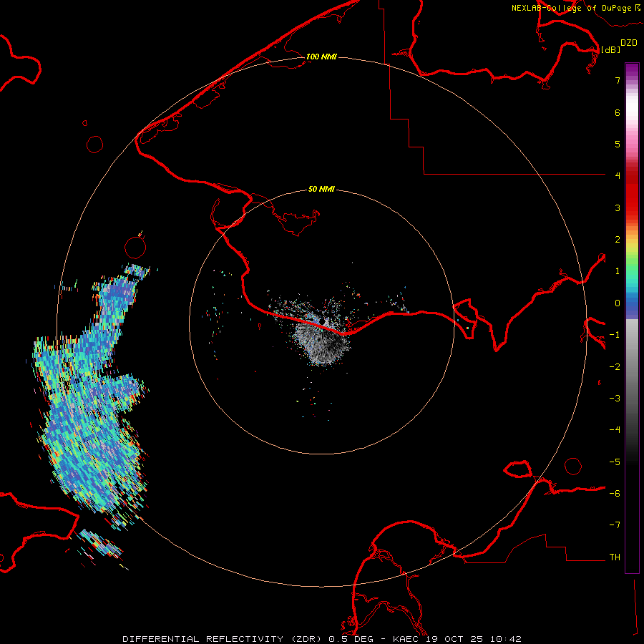This screenshot has width=644, height=644.
Task: Click the 4 value on color scale
Action: point(618,176)
